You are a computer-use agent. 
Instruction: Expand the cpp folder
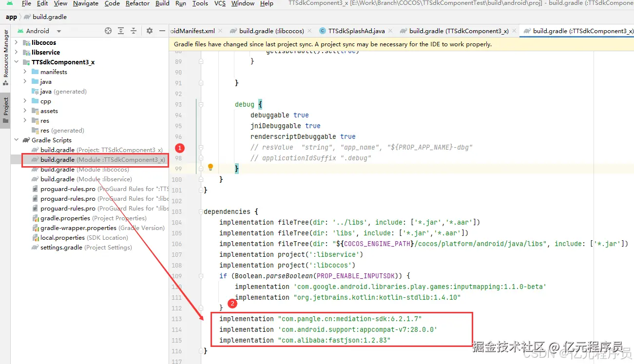pos(25,101)
